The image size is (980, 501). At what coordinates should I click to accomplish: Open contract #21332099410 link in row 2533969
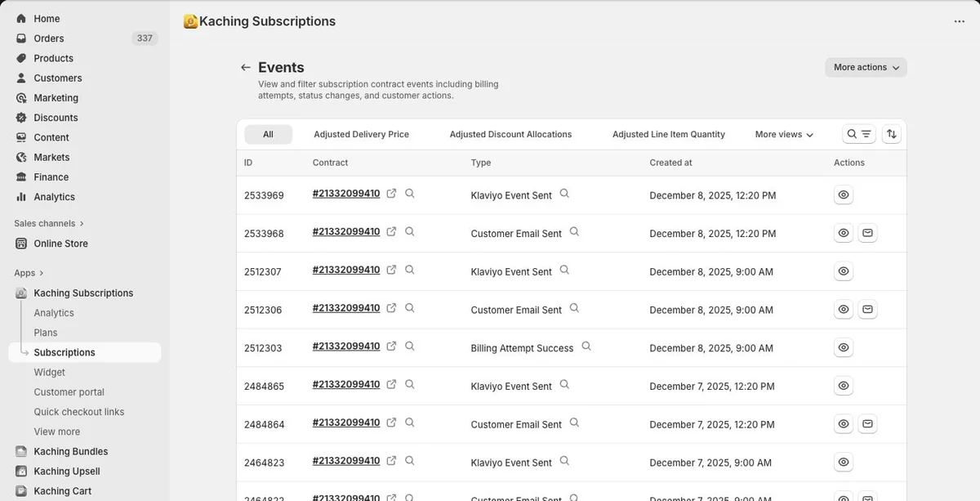(346, 194)
